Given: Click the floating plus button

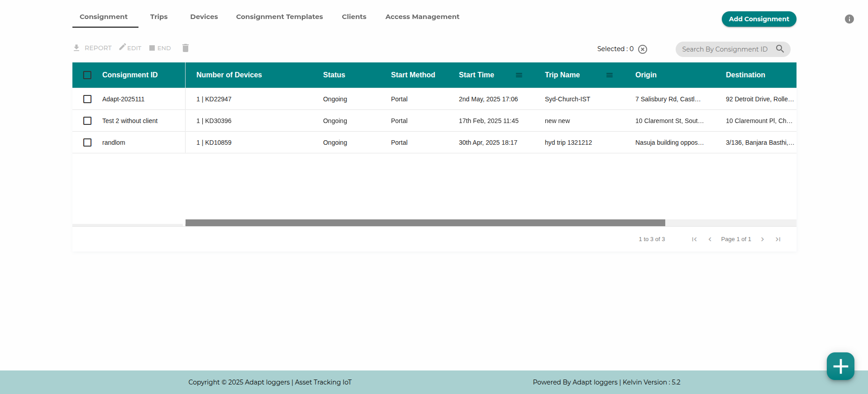Looking at the screenshot, I should [x=840, y=366].
